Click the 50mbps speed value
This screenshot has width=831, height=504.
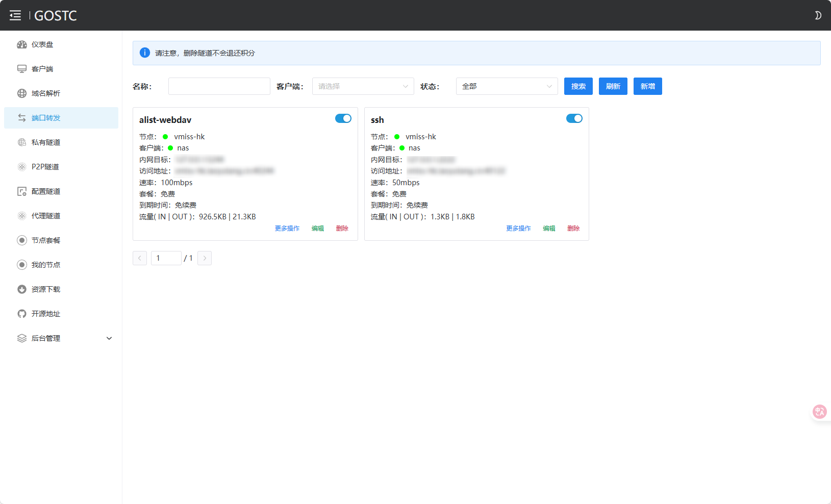406,183
